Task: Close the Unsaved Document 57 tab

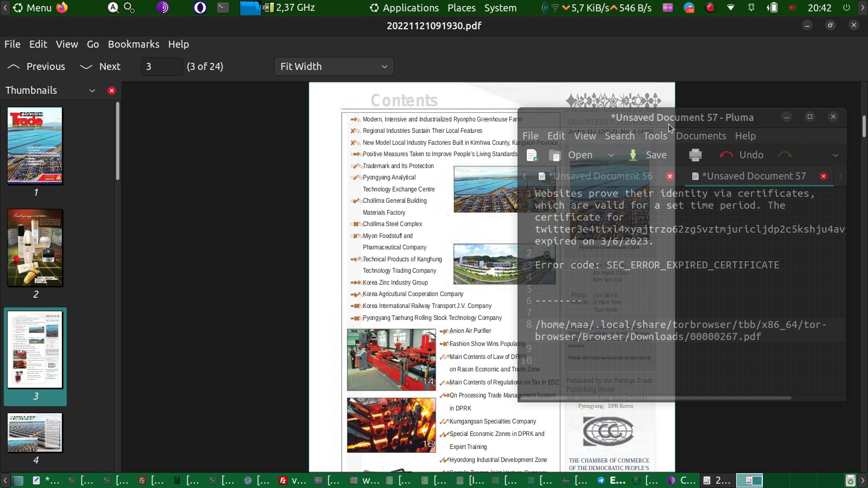Action: pos(824,176)
